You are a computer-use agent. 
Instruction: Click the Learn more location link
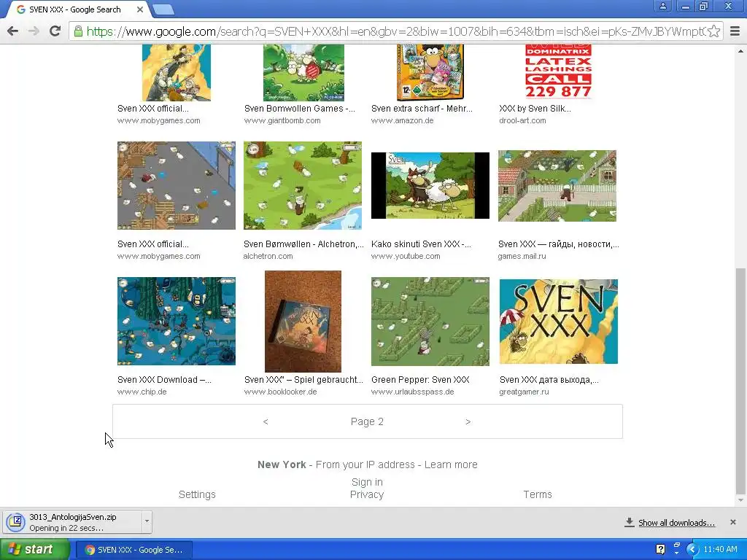click(x=451, y=464)
